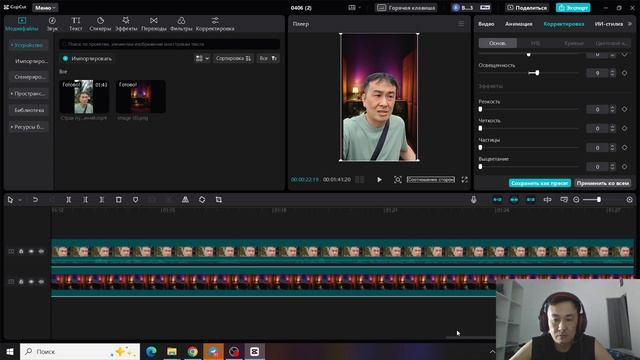
Task: Click the preview axis split icon
Action: (547, 200)
